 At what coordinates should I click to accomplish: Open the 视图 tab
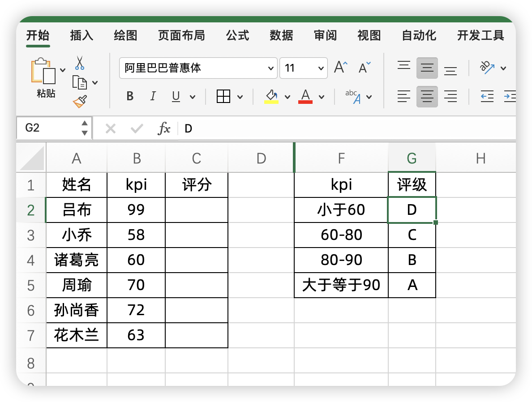pyautogui.click(x=369, y=35)
